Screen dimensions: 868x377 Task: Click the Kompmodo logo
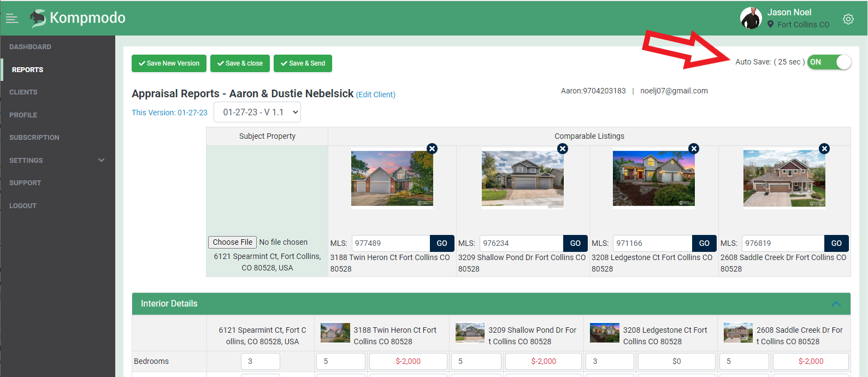78,18
